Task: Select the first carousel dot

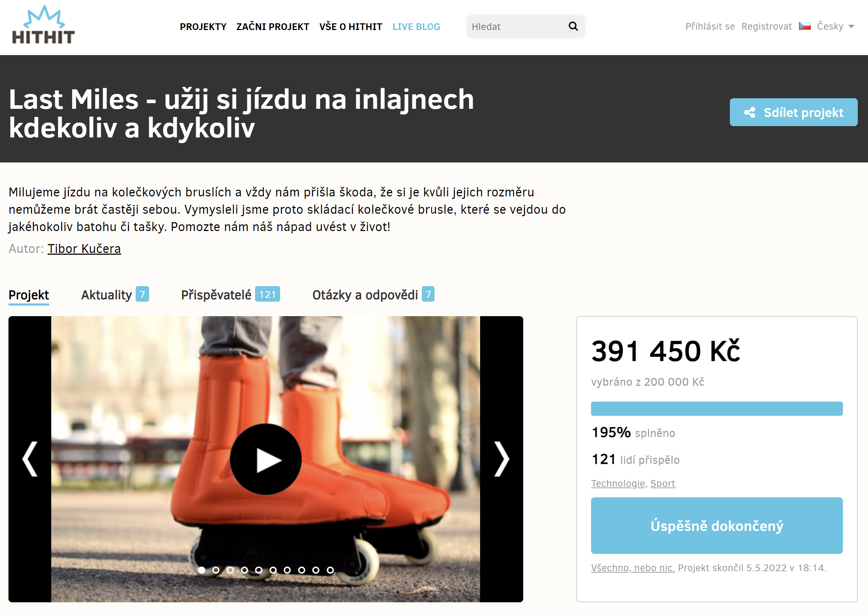Action: point(201,570)
